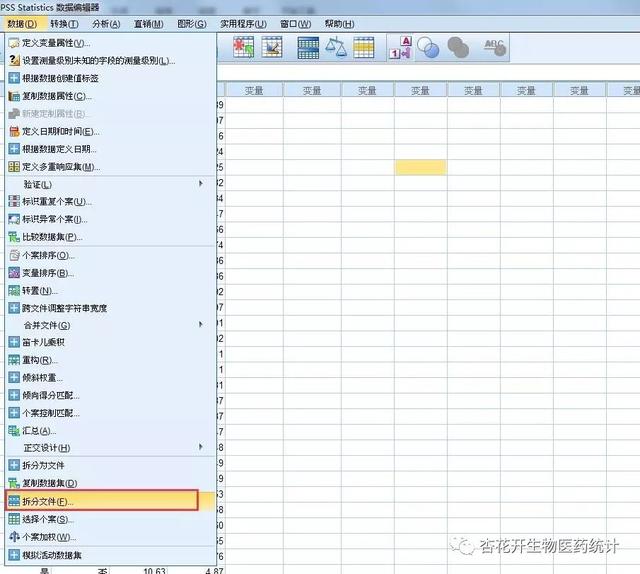Choose 复制数据集(D) menu entry

click(x=110, y=483)
